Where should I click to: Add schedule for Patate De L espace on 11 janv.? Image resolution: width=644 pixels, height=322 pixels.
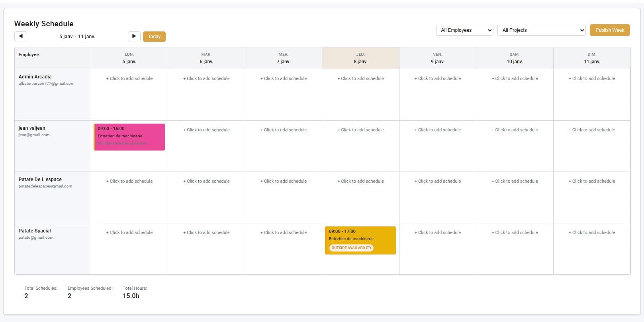click(x=592, y=181)
